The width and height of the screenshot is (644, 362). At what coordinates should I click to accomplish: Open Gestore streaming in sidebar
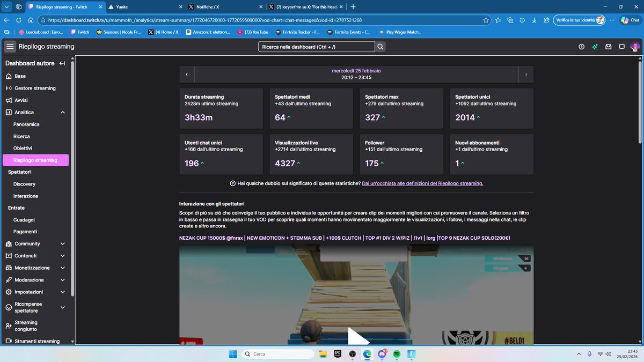click(x=35, y=88)
